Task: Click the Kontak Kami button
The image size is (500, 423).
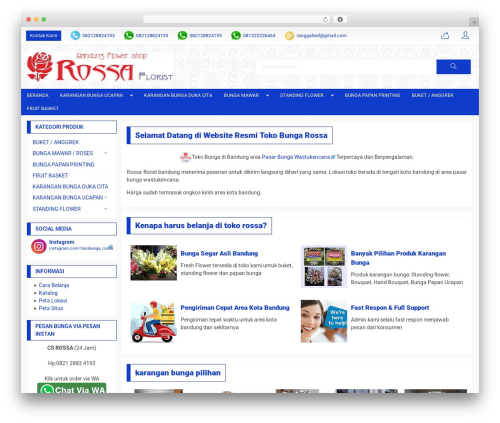Action: pos(44,36)
